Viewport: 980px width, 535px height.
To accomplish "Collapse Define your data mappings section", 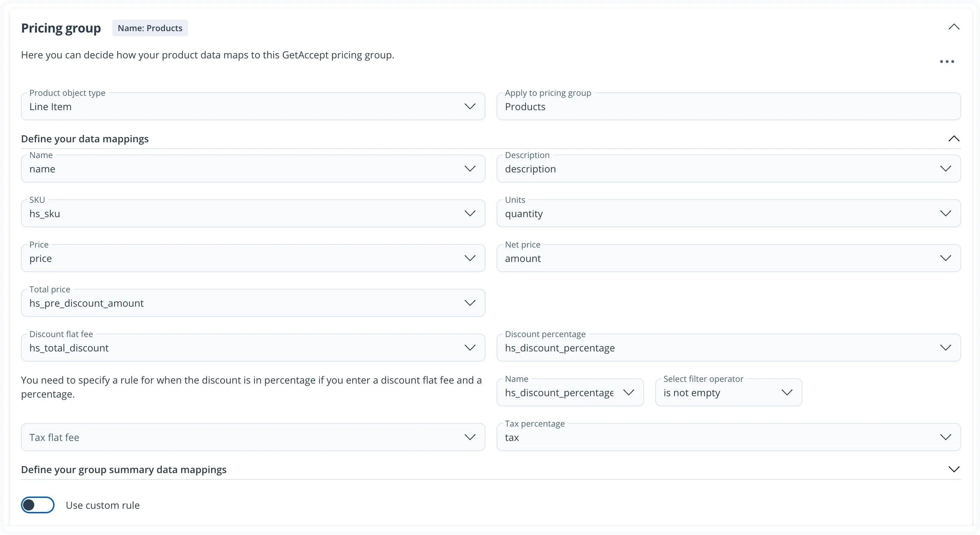I will [x=954, y=139].
